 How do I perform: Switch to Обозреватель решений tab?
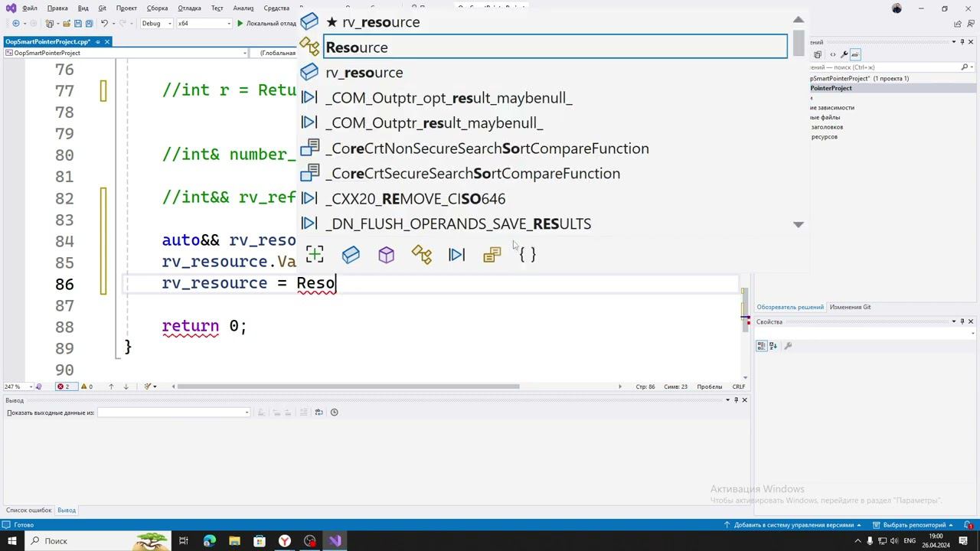790,307
